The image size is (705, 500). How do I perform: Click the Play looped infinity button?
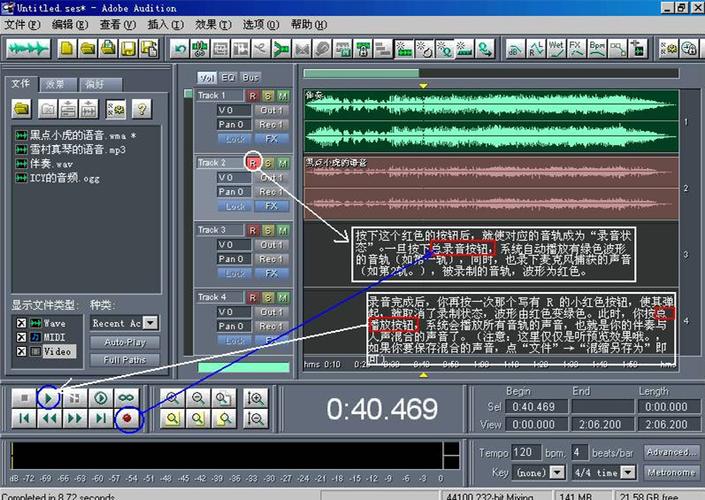point(126,397)
